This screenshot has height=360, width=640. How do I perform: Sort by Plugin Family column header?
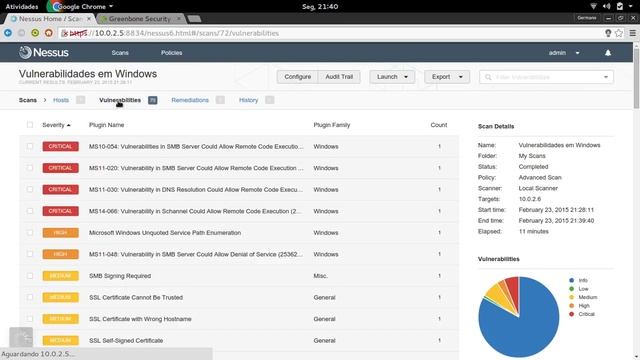click(332, 125)
